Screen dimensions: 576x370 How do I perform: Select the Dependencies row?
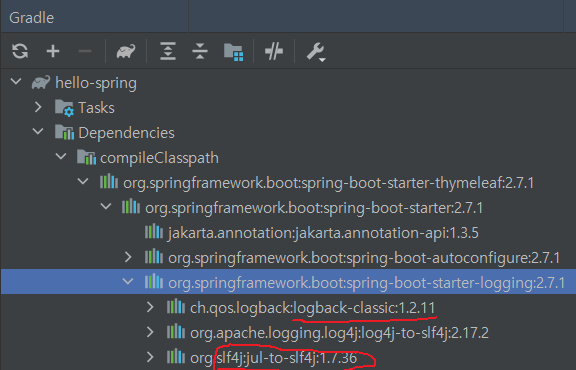(x=288, y=133)
